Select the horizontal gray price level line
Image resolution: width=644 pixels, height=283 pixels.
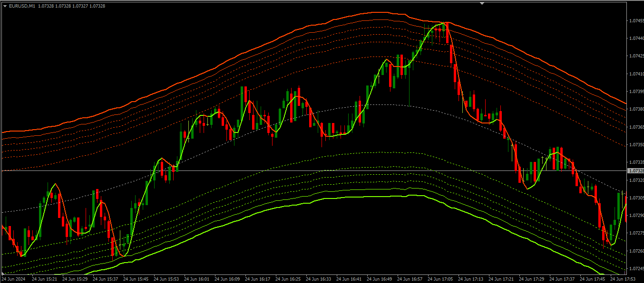click(285, 170)
